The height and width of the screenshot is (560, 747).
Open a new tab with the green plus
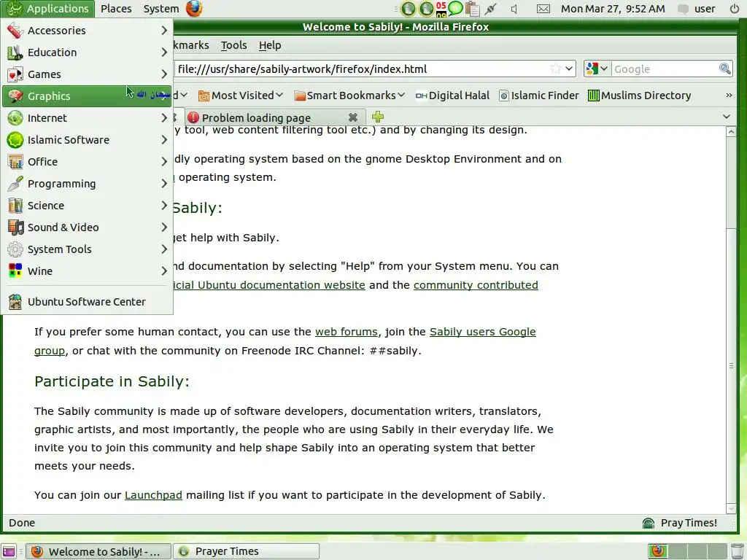(378, 117)
